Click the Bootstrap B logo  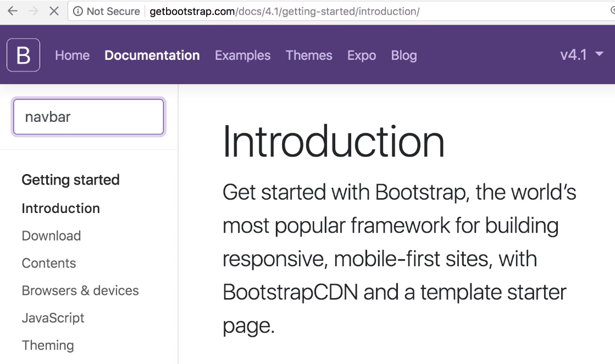pos(23,55)
